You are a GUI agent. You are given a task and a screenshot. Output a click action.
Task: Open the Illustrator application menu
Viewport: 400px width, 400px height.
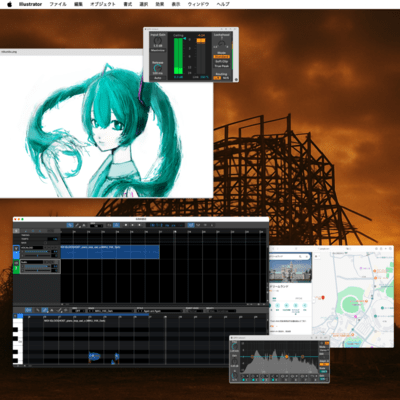pyautogui.click(x=30, y=4)
